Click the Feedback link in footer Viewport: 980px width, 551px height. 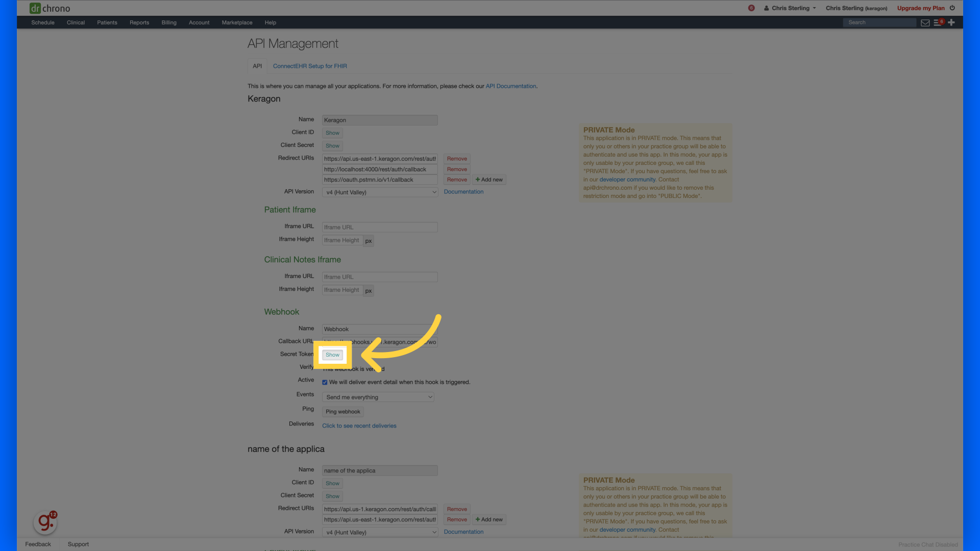click(x=38, y=544)
